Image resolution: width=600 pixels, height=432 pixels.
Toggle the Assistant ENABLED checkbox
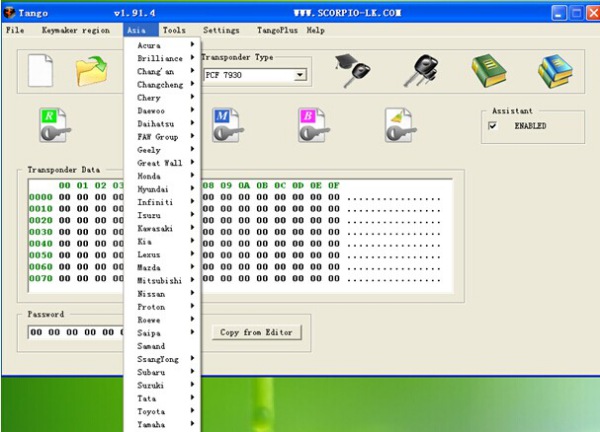click(x=492, y=126)
